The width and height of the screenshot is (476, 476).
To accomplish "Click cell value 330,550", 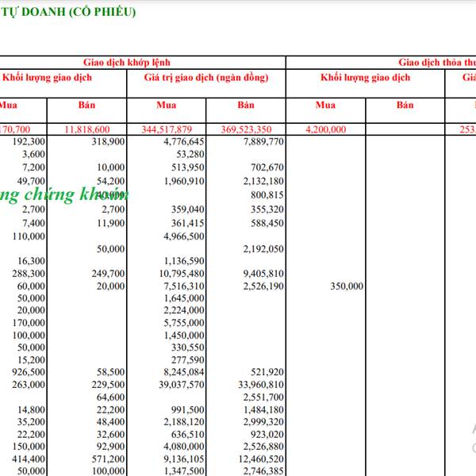I will [188, 347].
